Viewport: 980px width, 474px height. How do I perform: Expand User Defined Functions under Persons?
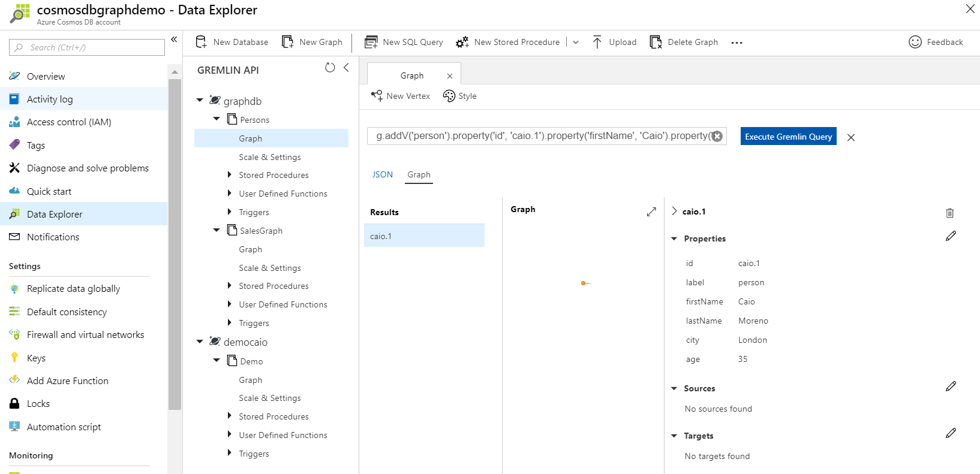pos(229,193)
